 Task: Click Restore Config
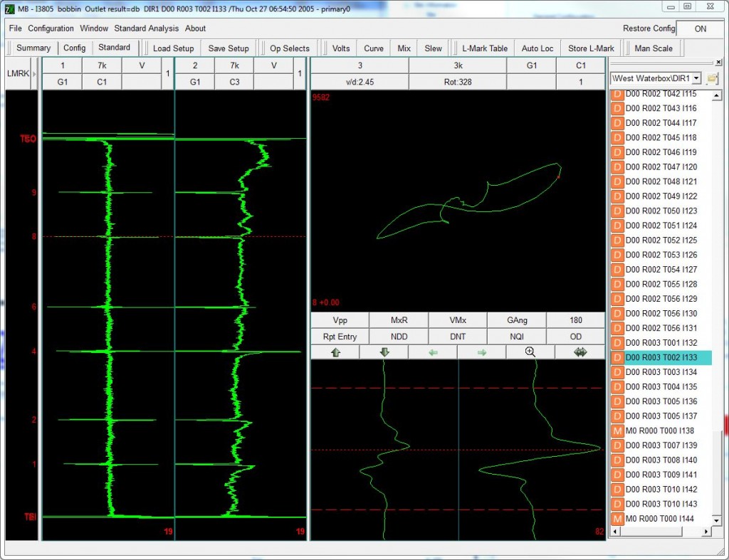648,28
